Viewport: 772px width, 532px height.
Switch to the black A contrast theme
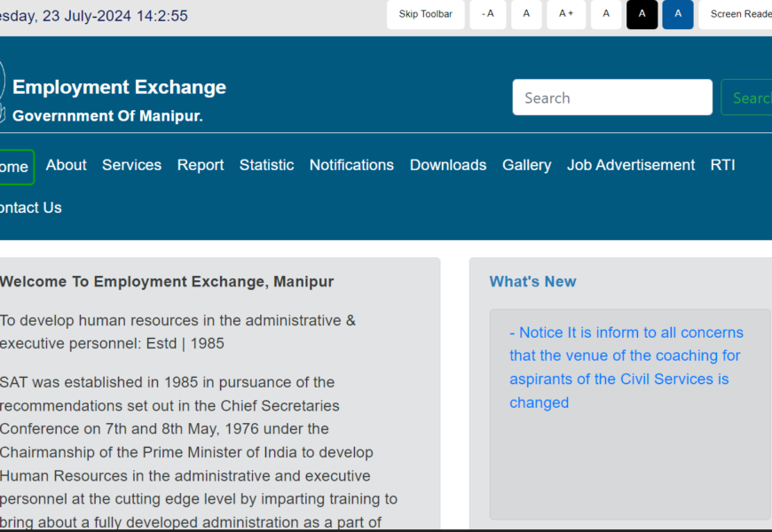tap(642, 14)
